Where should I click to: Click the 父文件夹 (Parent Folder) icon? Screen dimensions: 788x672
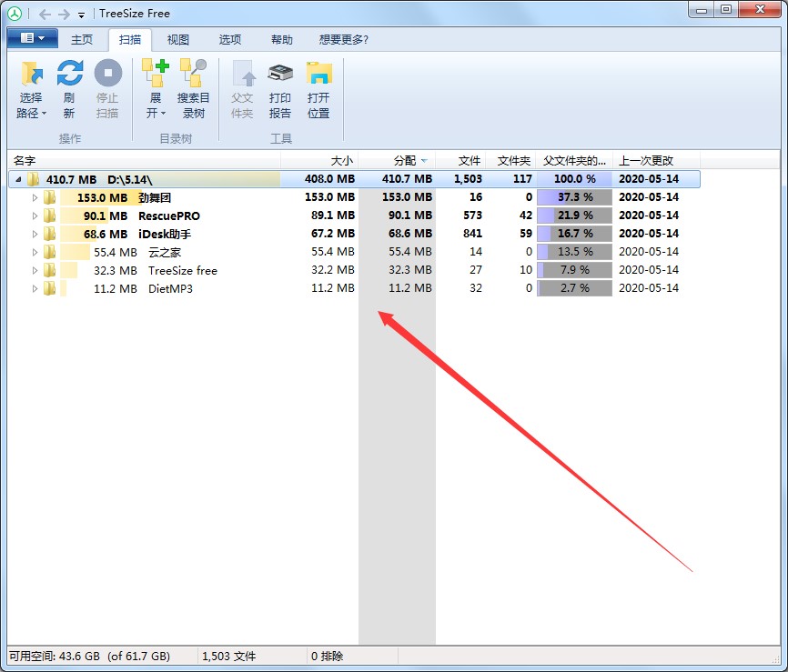click(x=242, y=87)
